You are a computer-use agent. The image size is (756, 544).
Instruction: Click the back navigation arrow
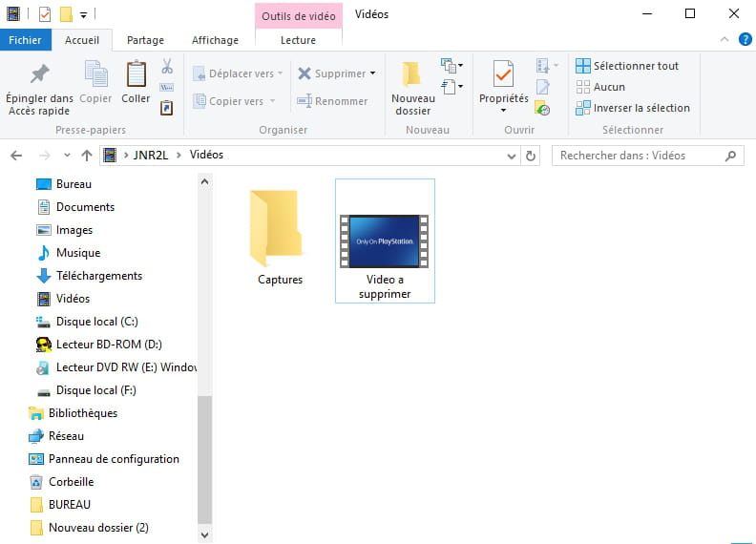[16, 156]
